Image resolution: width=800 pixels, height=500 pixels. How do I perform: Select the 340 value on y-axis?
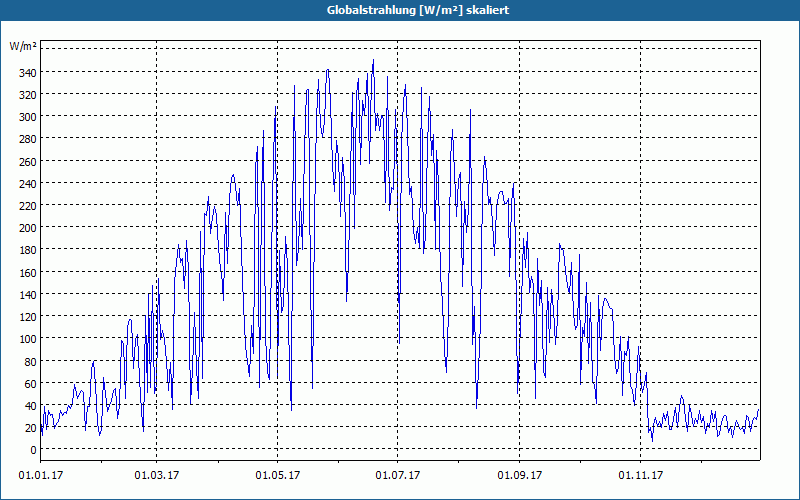click(27, 72)
